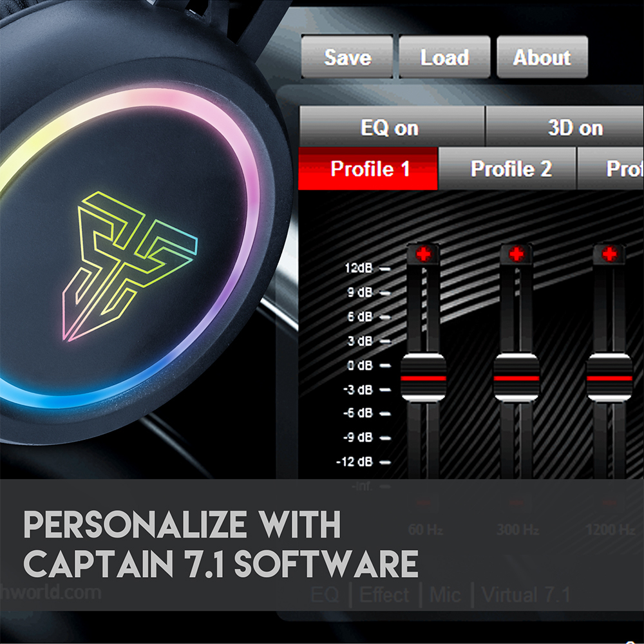
Task: Click the 300 Hz band slider handle
Action: click(x=516, y=377)
